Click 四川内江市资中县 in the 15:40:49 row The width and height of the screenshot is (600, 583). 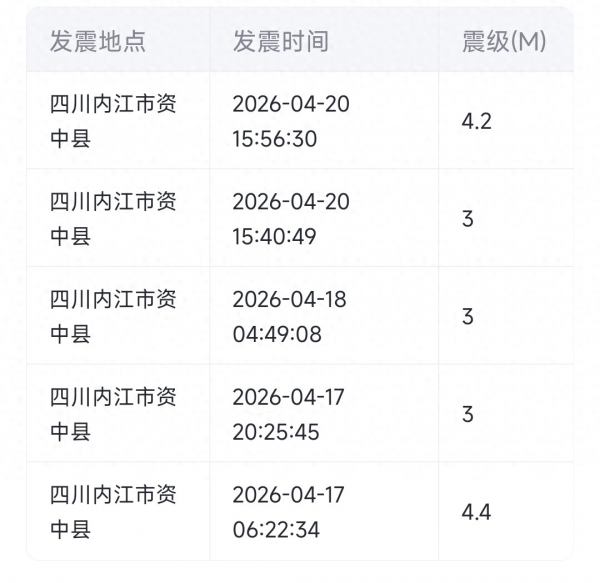click(x=113, y=219)
